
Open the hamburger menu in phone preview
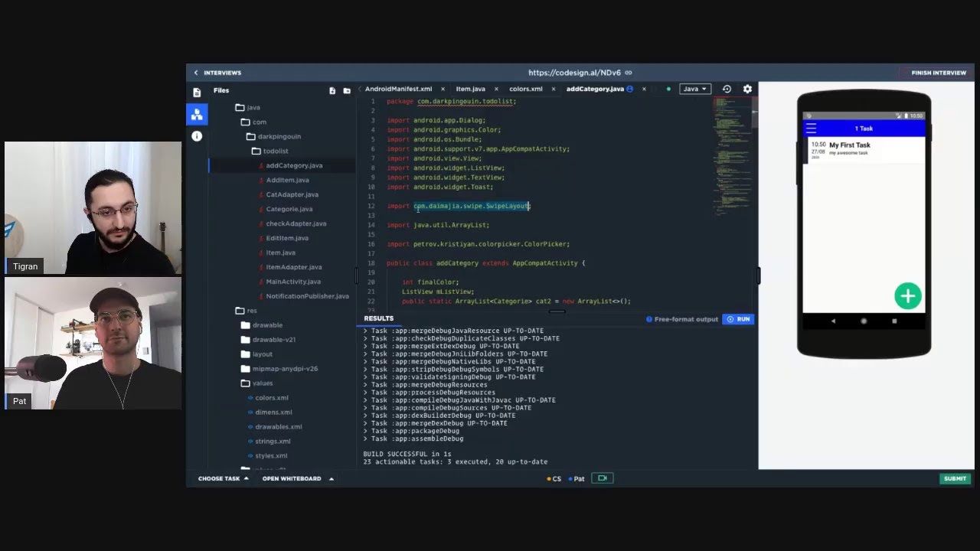point(811,129)
